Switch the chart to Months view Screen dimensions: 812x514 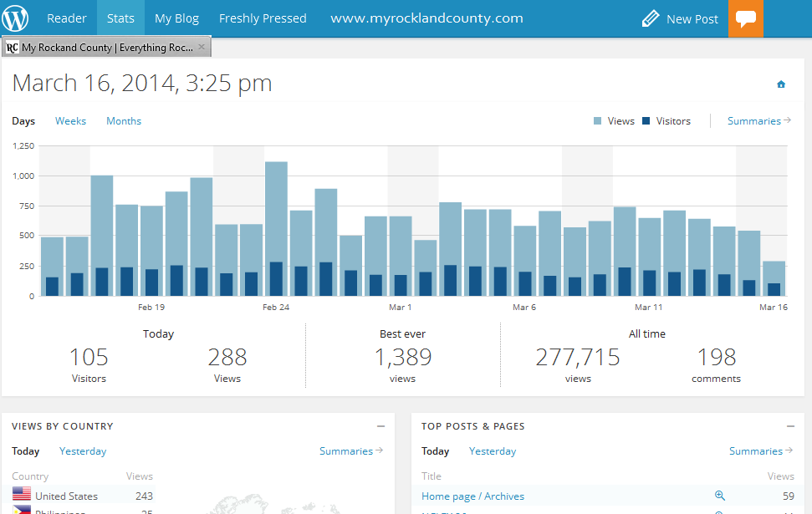124,121
